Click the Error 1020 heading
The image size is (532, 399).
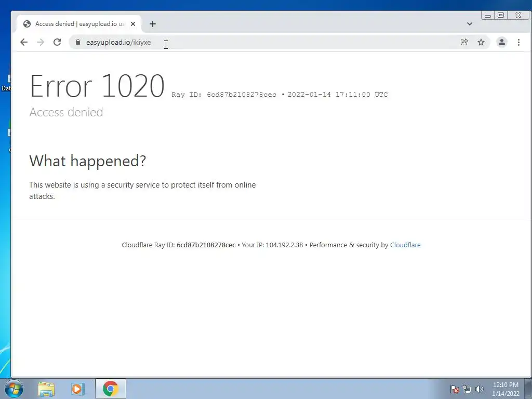(97, 86)
